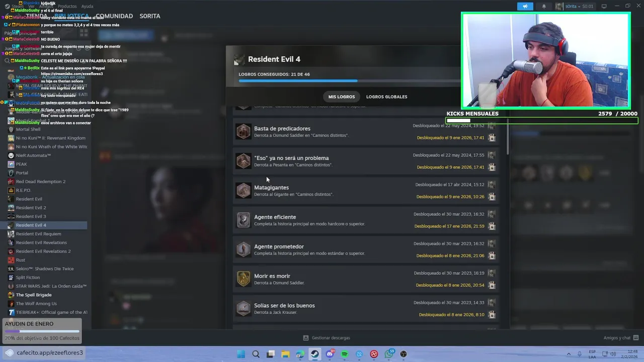Click the Resident Evil 4 header game icon
This screenshot has height=362, width=644.
pyautogui.click(x=239, y=59)
